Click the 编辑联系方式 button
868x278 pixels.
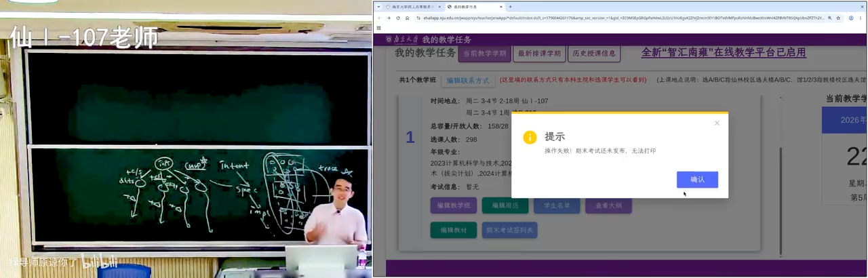(x=468, y=80)
